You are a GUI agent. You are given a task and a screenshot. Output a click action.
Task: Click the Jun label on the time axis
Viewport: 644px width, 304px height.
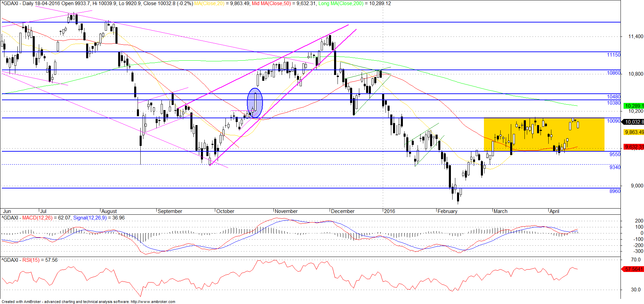pyautogui.click(x=6, y=211)
